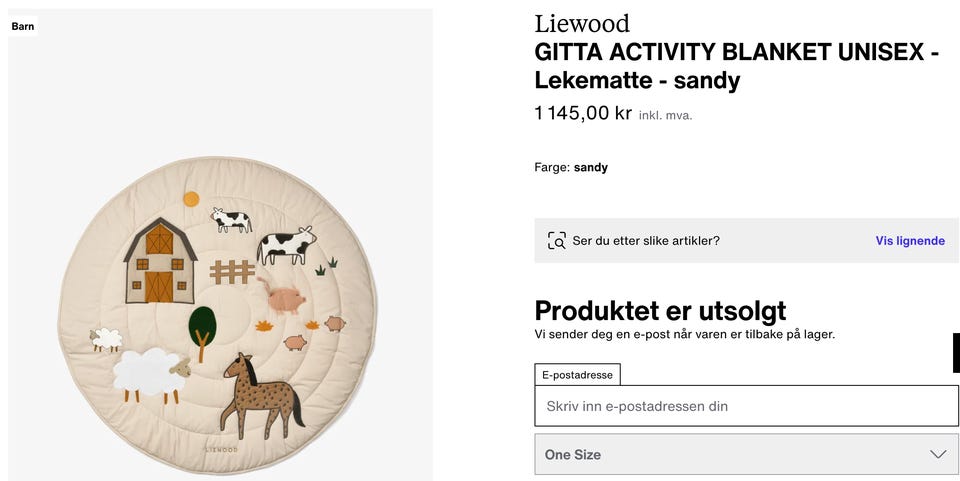The image size is (960, 481).
Task: Open the One Size dropdown
Action: coord(746,454)
